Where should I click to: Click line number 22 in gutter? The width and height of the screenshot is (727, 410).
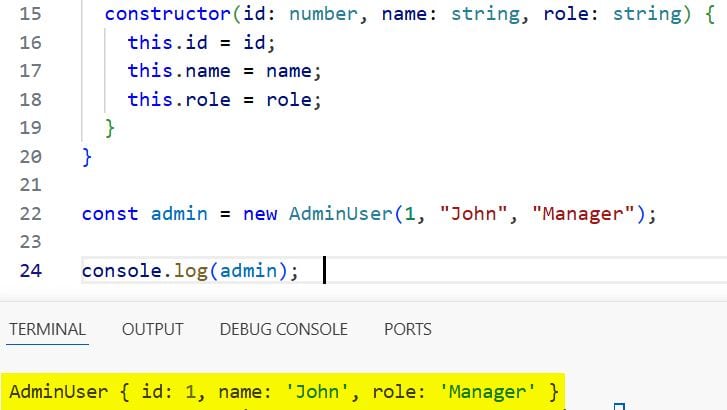(x=31, y=214)
